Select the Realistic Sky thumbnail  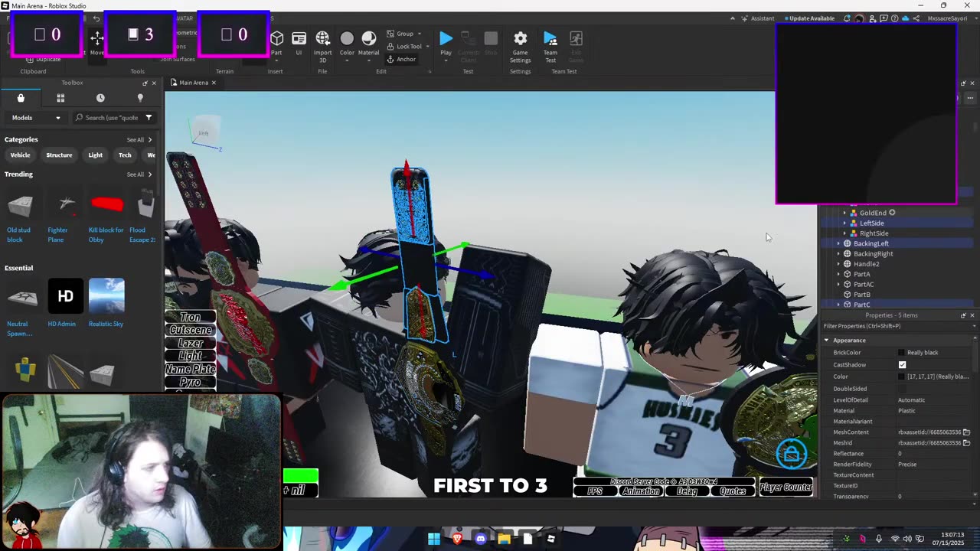(106, 296)
